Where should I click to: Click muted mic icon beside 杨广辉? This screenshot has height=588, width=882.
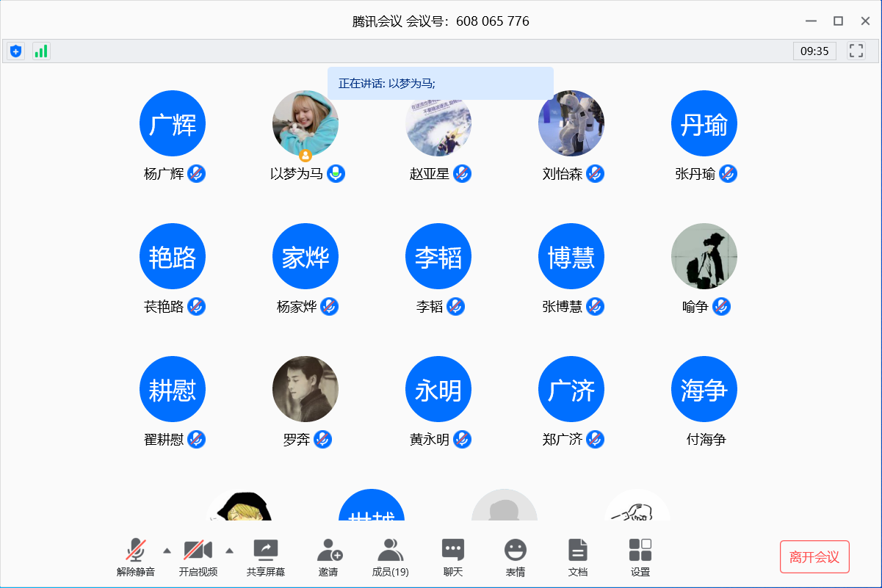click(196, 174)
